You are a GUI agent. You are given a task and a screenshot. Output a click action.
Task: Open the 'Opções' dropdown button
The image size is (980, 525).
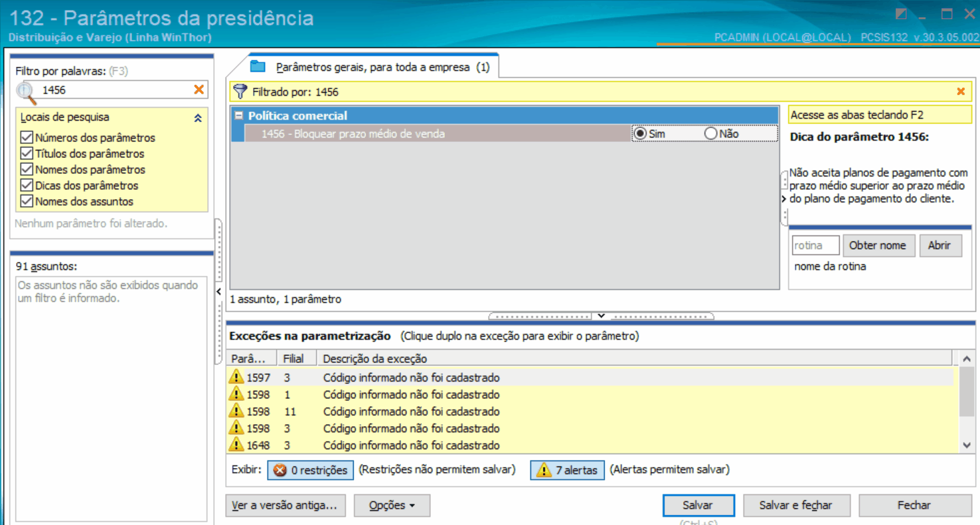click(392, 506)
